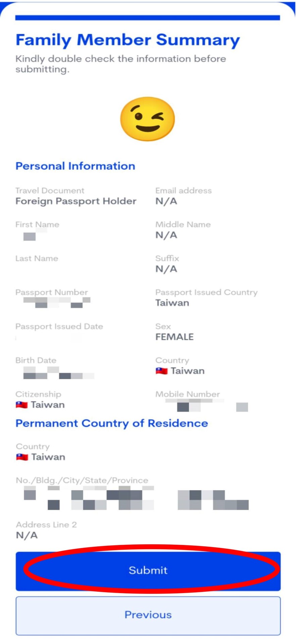Click the FEMALE value under Sex

[175, 337]
